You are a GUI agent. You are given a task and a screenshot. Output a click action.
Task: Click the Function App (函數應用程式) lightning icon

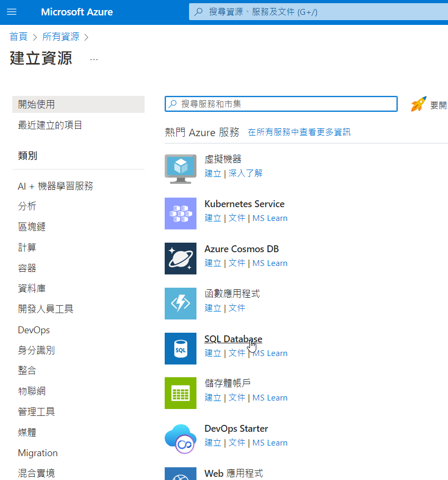[181, 304]
